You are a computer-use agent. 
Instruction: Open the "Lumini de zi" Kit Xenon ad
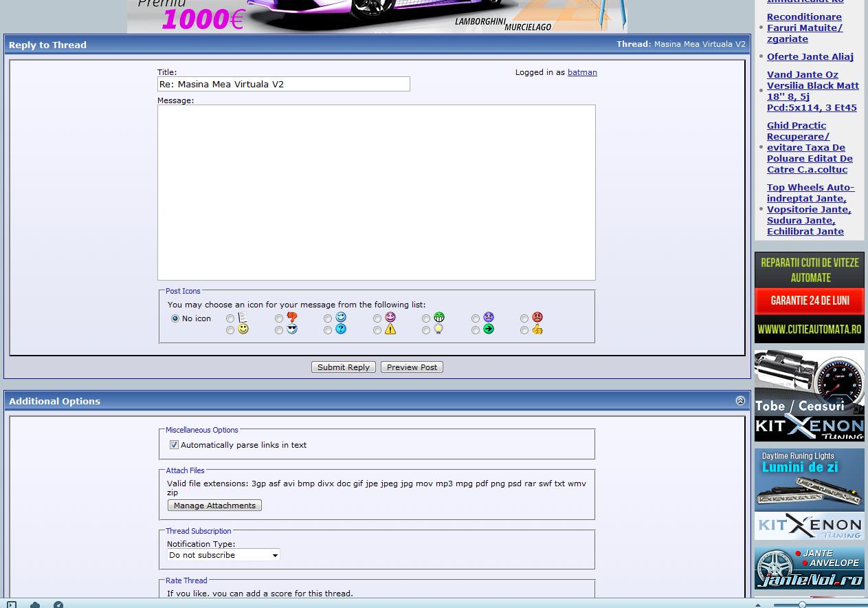(x=810, y=495)
